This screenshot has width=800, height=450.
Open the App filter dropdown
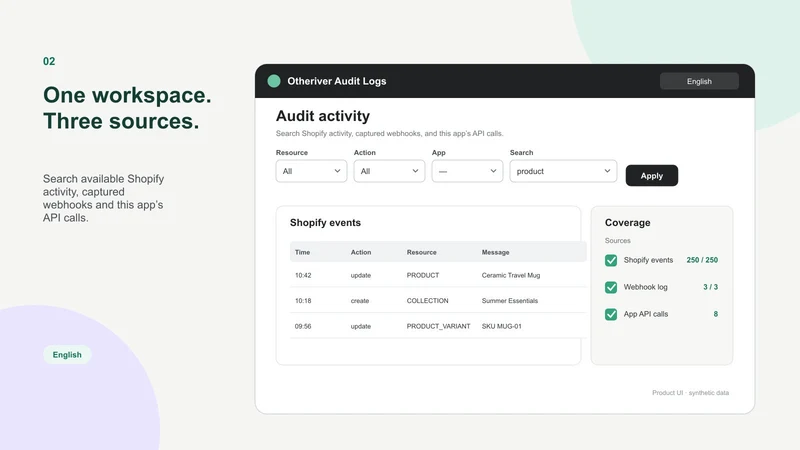(x=467, y=171)
